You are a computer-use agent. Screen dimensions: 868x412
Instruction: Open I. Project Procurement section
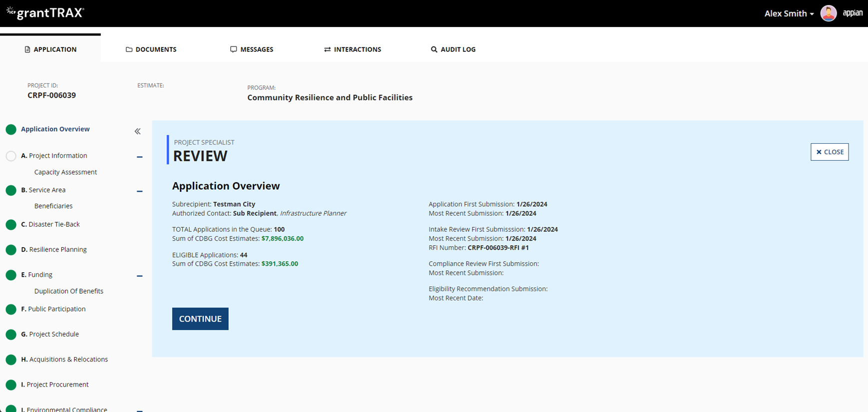click(55, 385)
